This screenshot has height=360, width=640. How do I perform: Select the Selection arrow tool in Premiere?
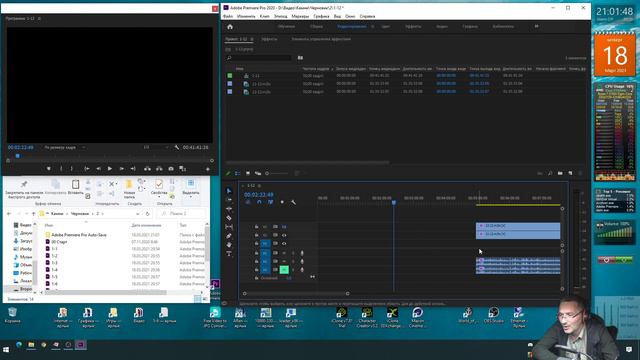pos(229,191)
